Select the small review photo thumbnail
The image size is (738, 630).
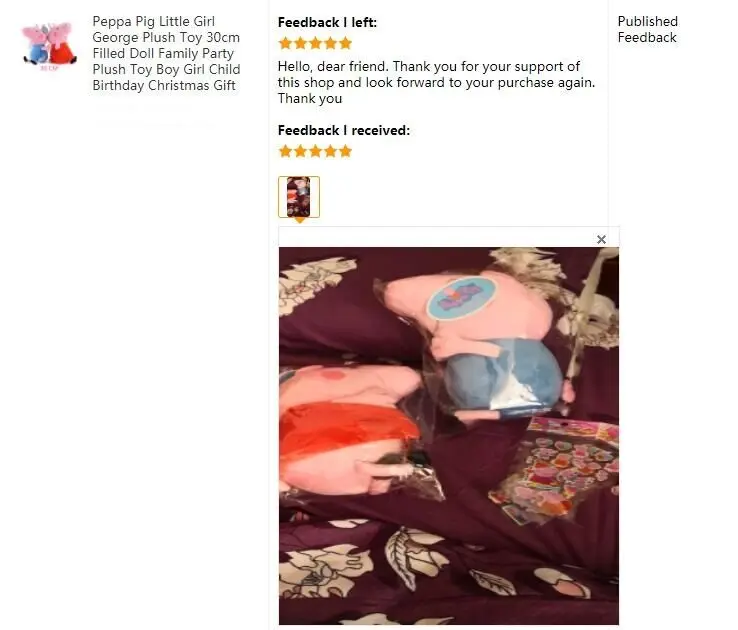click(x=299, y=197)
